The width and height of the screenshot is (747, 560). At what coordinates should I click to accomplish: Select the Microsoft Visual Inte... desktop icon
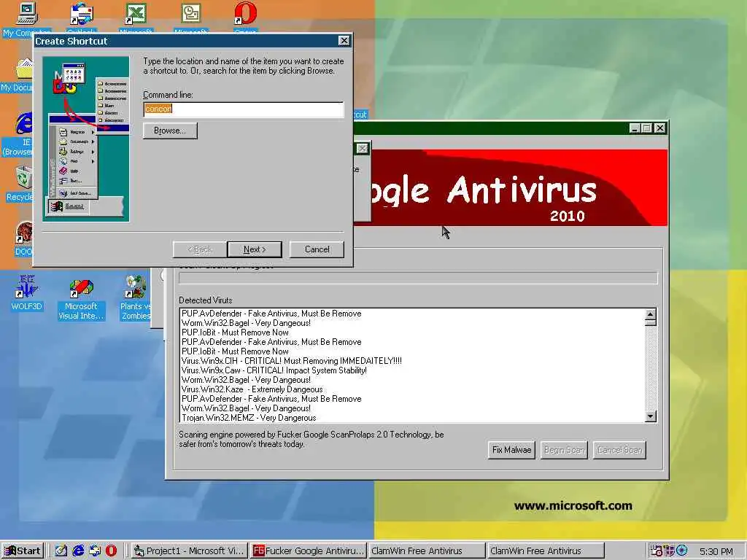[81, 287]
